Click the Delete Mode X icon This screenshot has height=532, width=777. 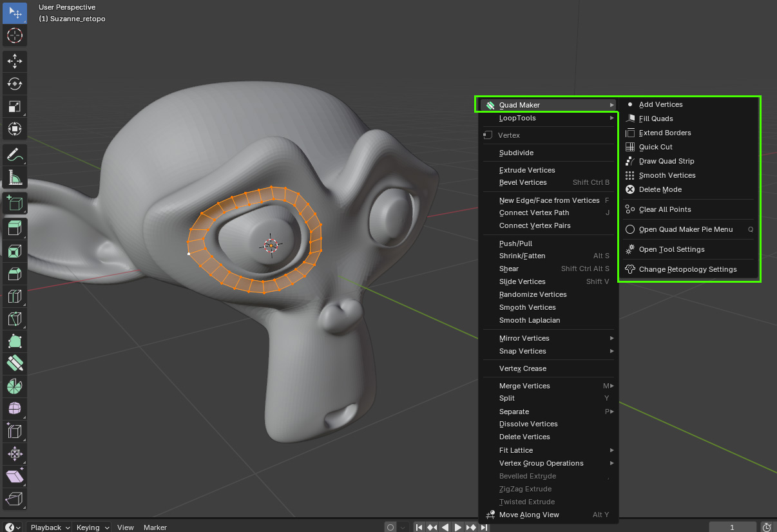(630, 189)
